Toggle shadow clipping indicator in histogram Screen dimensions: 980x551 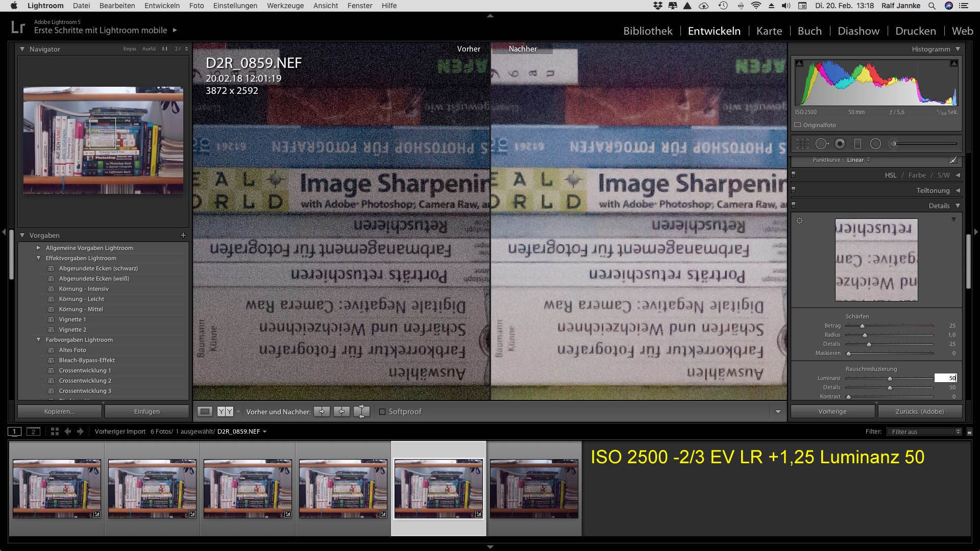tap(799, 63)
